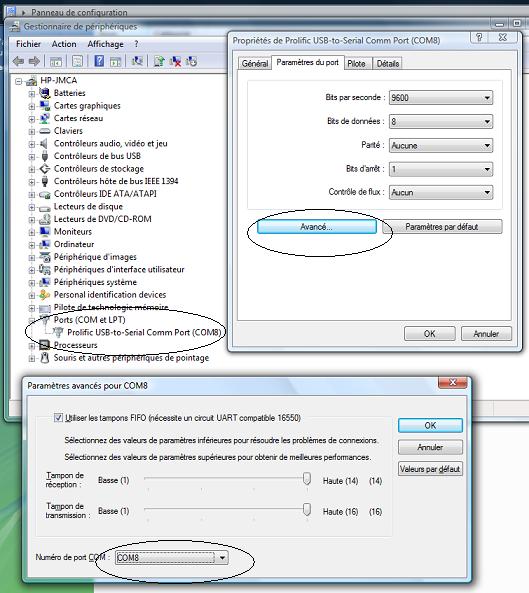Expand the Cartes réseau tree node
This screenshot has height=593, width=529.
[32, 119]
